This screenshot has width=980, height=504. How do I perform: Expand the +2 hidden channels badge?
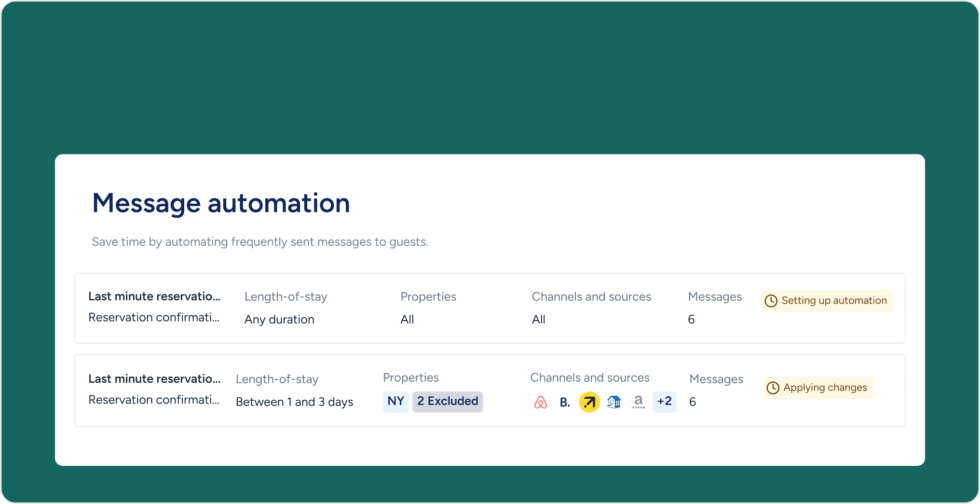click(x=664, y=402)
